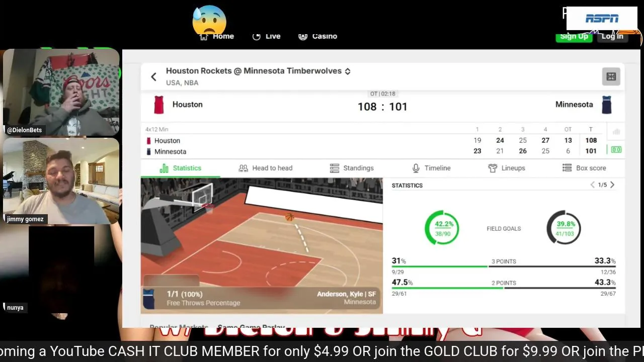This screenshot has height=362, width=644.
Task: Go back using the left chevron arrow
Action: (x=153, y=76)
